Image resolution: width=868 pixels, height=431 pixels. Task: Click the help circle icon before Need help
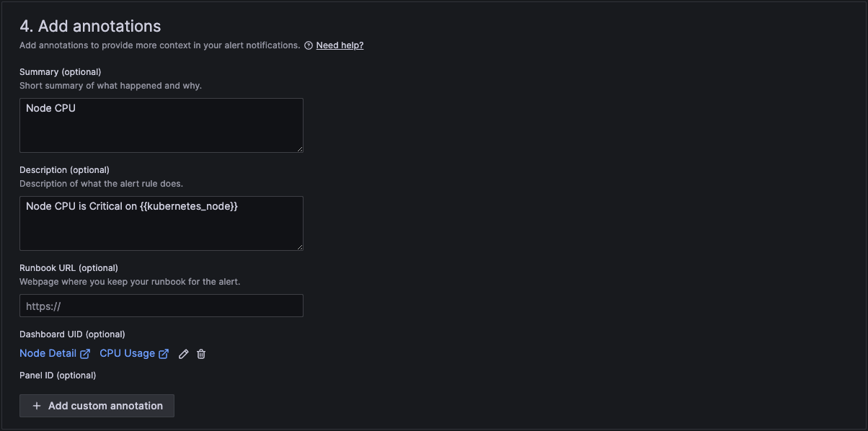click(x=309, y=45)
